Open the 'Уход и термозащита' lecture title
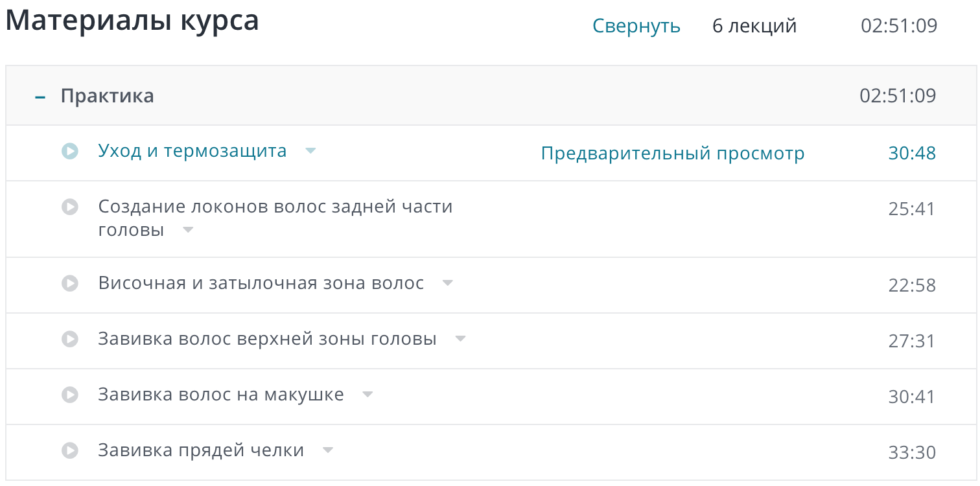980x486 pixels. [x=192, y=151]
